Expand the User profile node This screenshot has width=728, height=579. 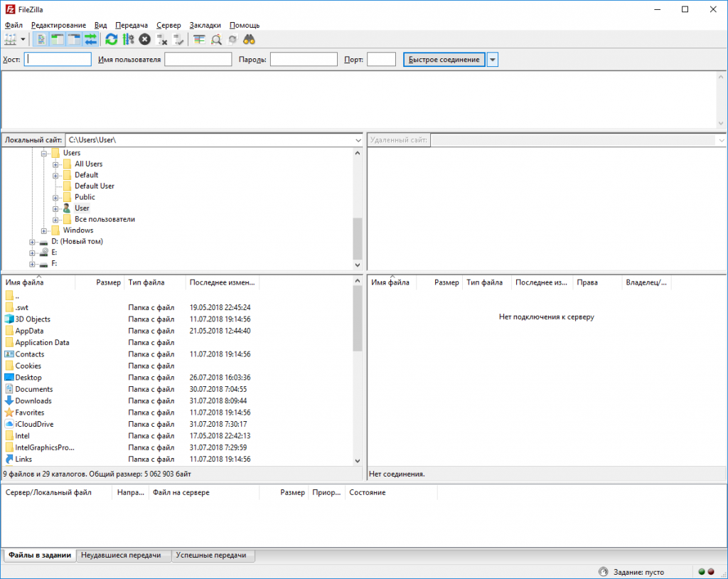coord(55,208)
